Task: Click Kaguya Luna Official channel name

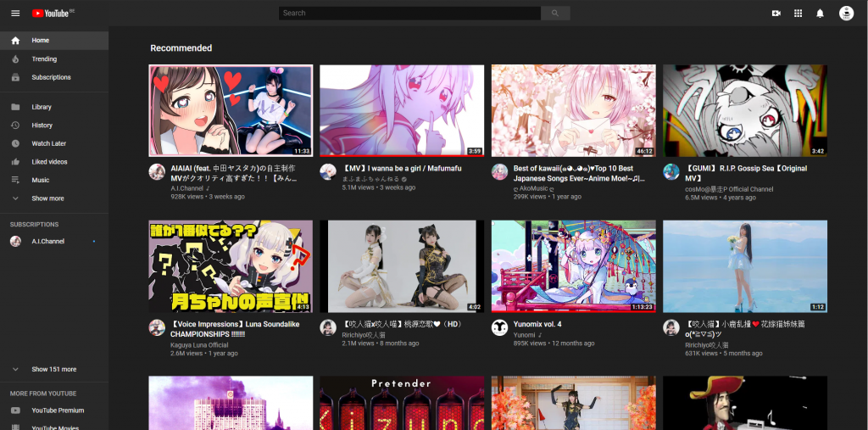Action: (x=199, y=344)
